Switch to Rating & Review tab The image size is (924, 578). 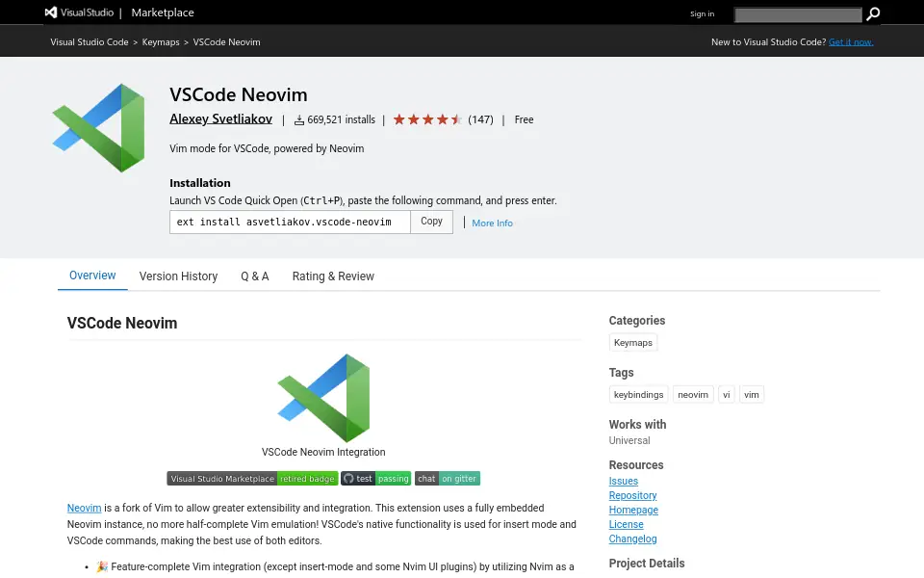pos(333,276)
